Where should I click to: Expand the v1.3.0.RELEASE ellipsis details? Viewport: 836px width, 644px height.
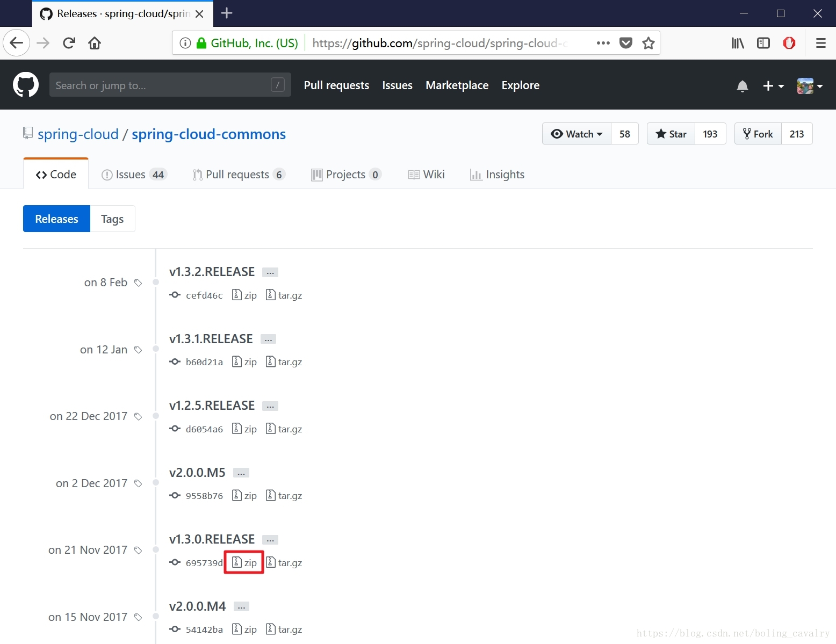[270, 540]
